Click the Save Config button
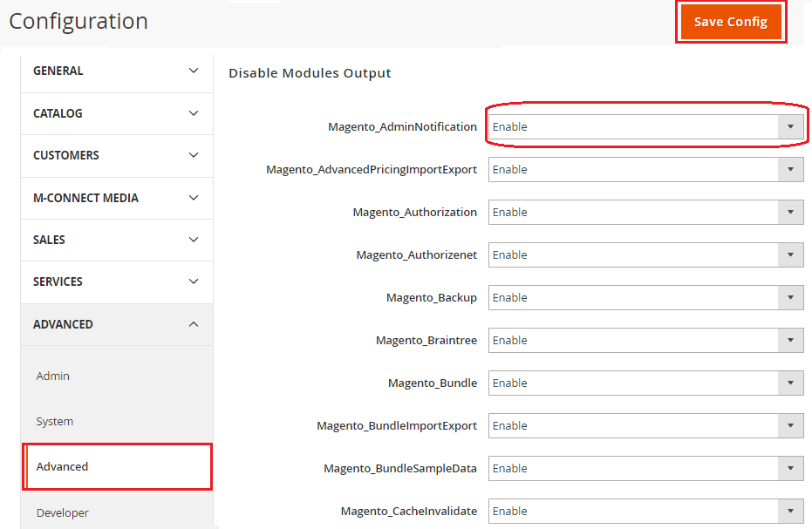Screen dimensions: 812x529 pos(730,22)
